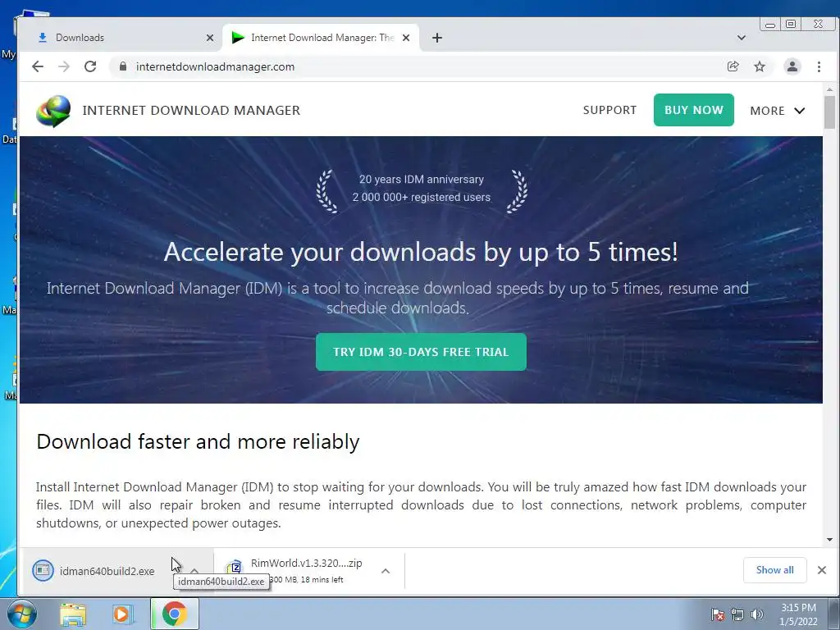Image resolution: width=840 pixels, height=630 pixels.
Task: Click the scrollbar up arrow
Action: pos(830,89)
